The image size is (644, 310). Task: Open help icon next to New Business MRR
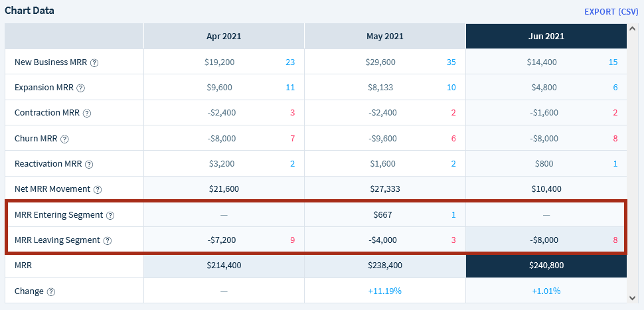pyautogui.click(x=94, y=63)
